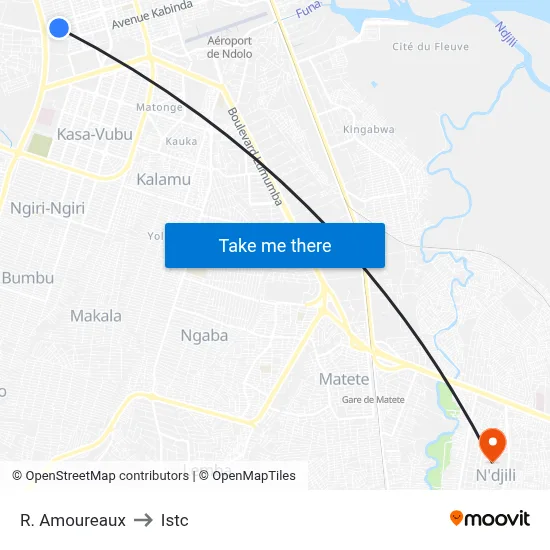Click the Gare de Matete station label
This screenshot has height=550, width=550.
[373, 400]
